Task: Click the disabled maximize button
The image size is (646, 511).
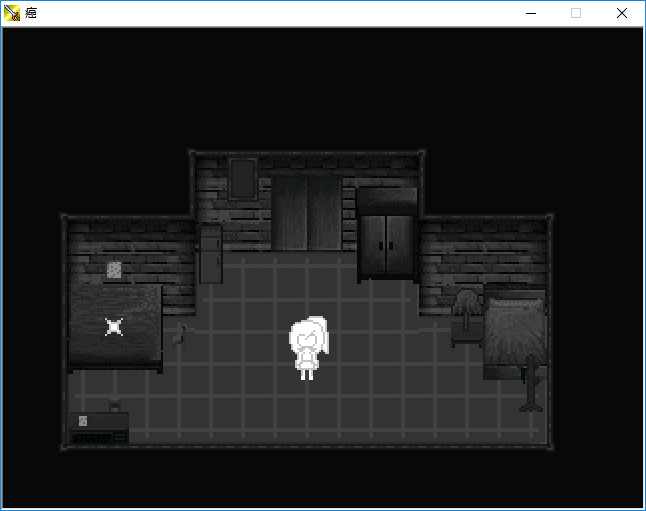Action: coord(576,13)
